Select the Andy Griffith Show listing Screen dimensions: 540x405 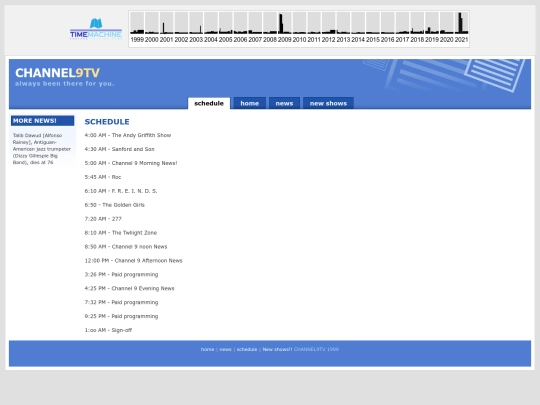tap(128, 135)
